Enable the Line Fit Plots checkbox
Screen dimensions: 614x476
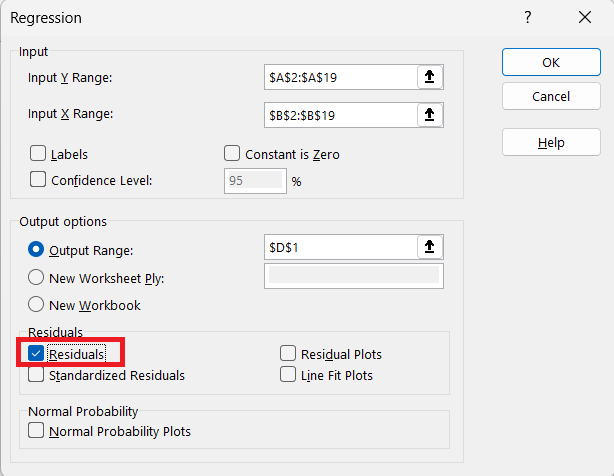pyautogui.click(x=288, y=374)
